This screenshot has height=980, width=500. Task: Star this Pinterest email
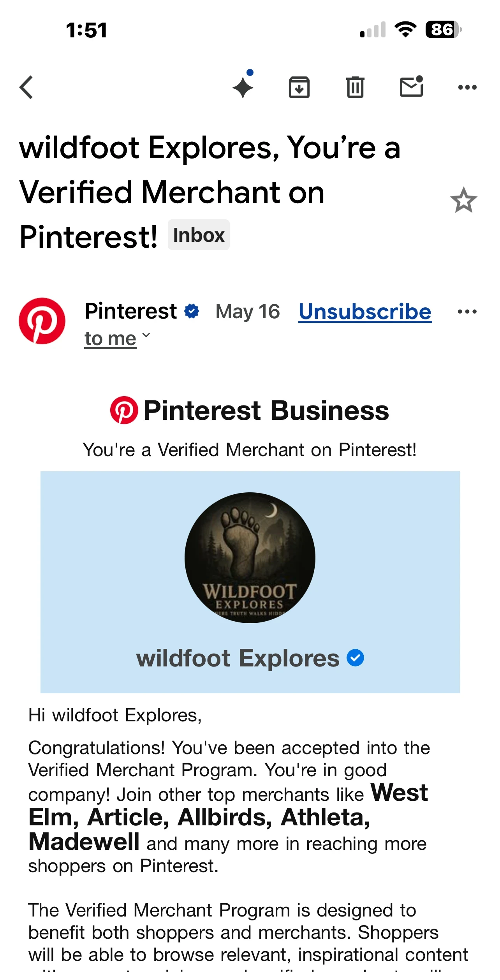point(463,201)
